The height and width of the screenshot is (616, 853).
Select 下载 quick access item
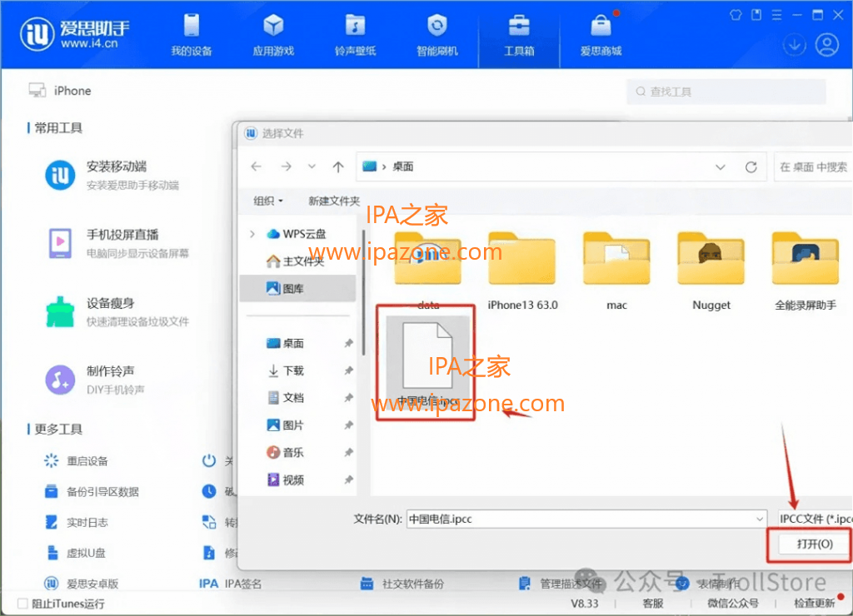pos(287,370)
